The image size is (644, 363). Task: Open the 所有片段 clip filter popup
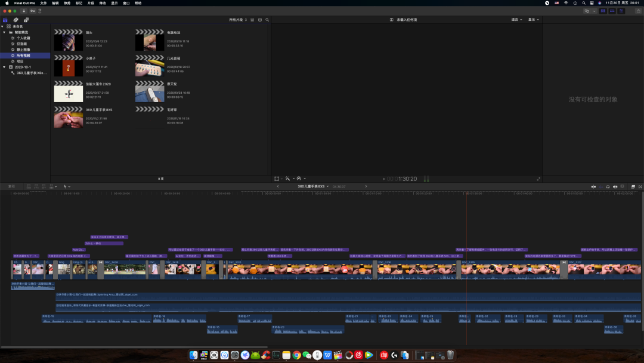(238, 20)
